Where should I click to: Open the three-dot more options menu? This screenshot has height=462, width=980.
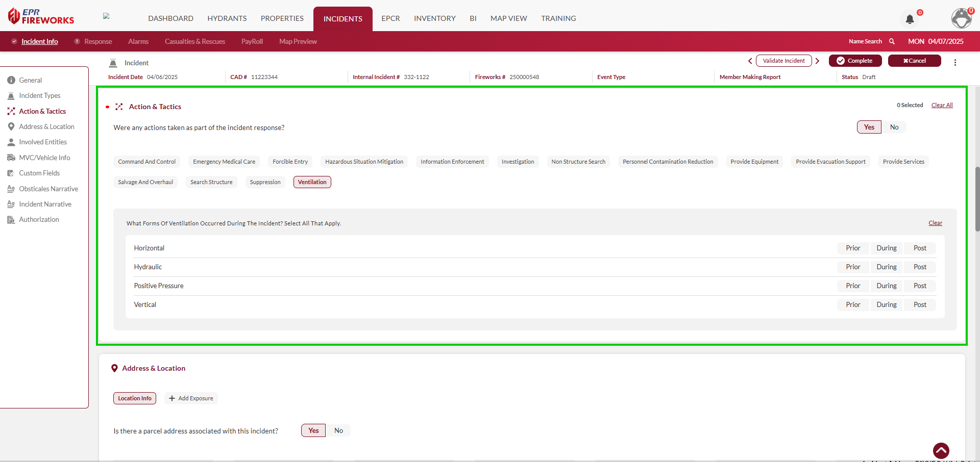pos(955,62)
